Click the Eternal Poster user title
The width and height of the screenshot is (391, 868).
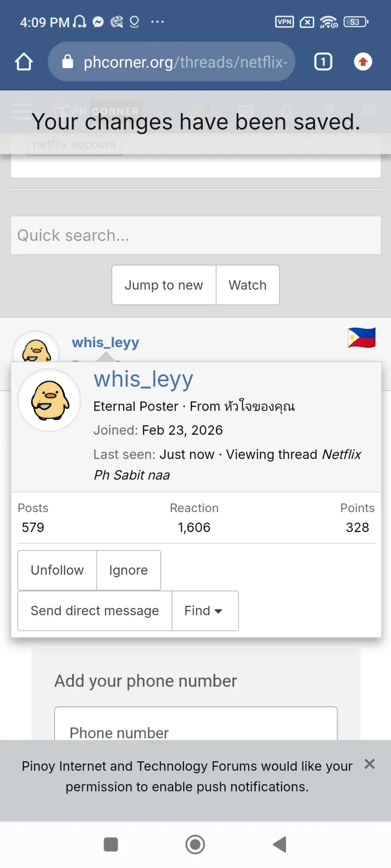tap(136, 406)
